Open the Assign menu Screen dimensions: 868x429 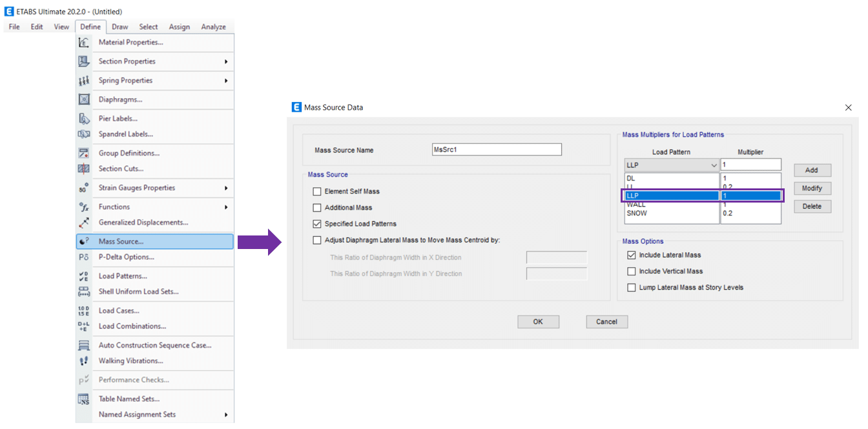(x=180, y=26)
